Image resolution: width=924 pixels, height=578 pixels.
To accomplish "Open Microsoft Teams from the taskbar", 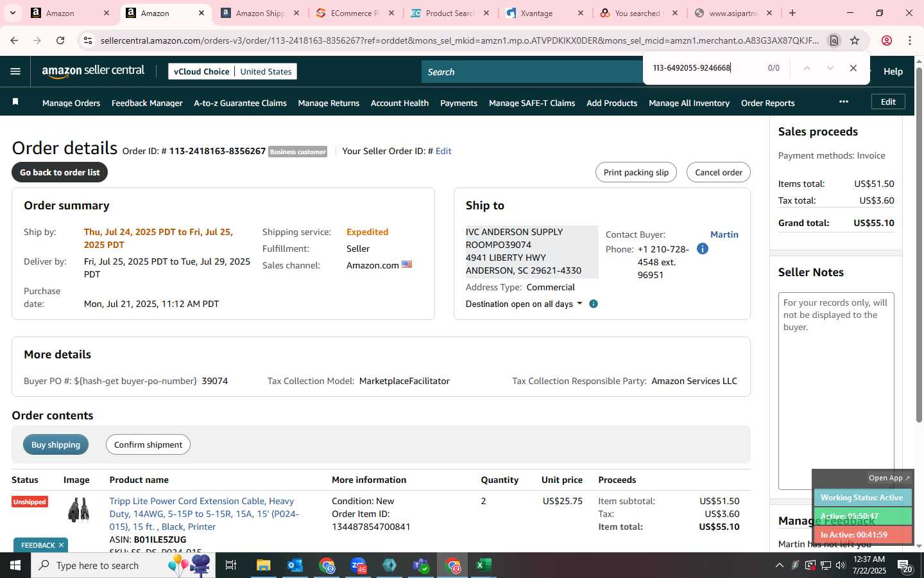I will point(421,565).
